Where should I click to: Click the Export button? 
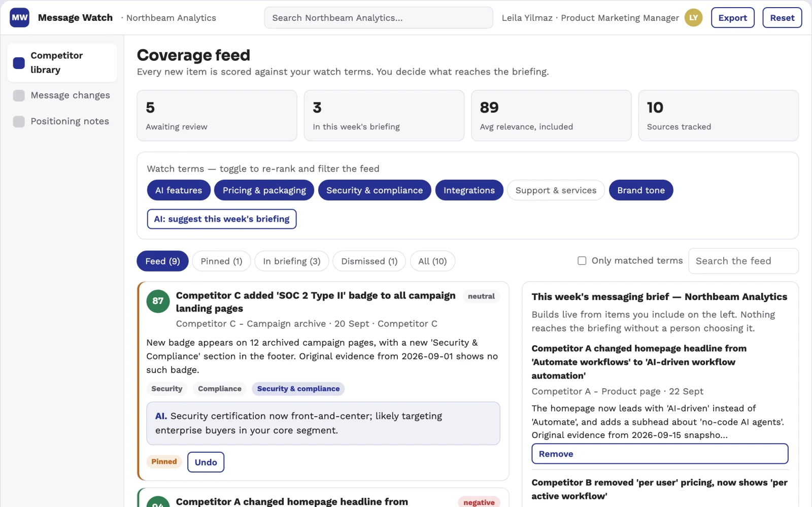tap(733, 18)
